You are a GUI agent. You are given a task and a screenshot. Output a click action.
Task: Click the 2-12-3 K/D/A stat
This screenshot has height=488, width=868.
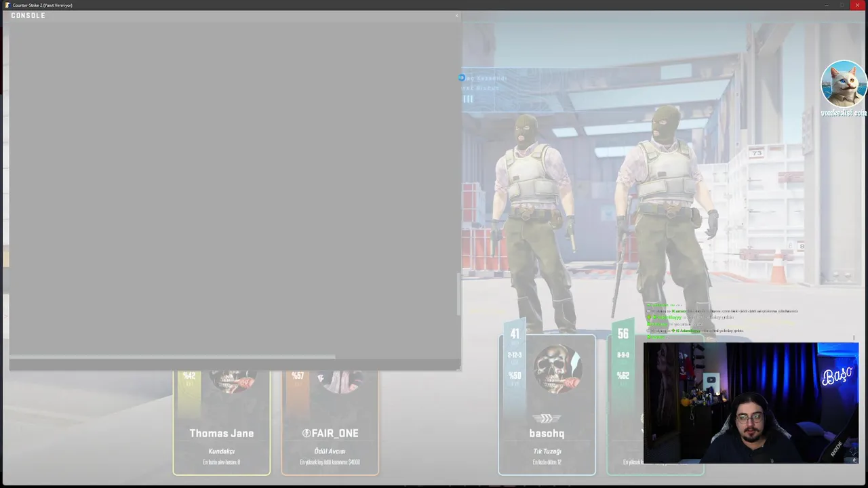tap(515, 355)
